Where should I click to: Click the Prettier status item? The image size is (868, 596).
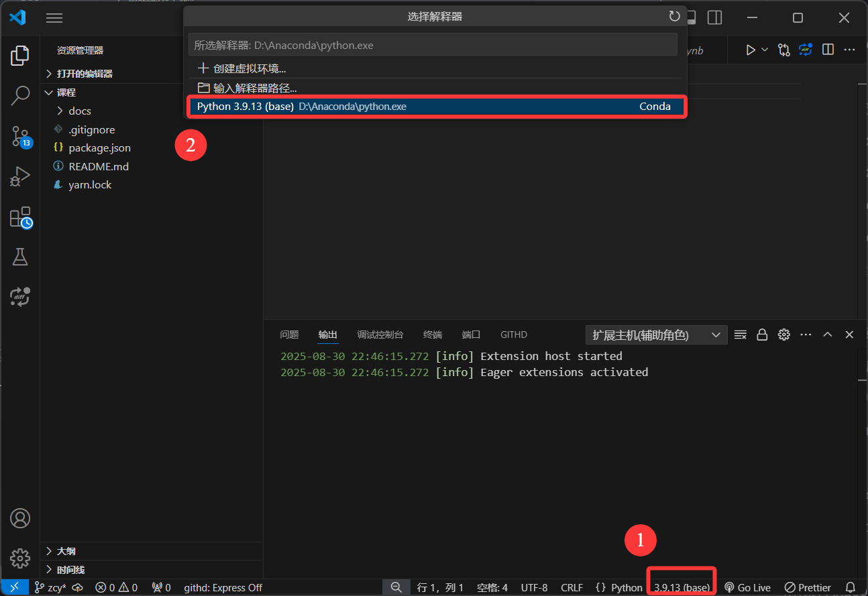click(808, 587)
